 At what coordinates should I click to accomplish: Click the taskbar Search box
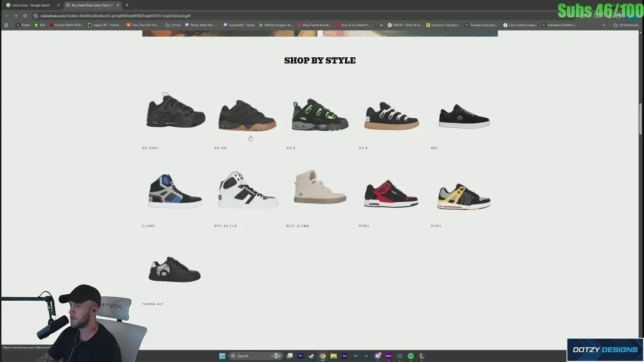256,356
